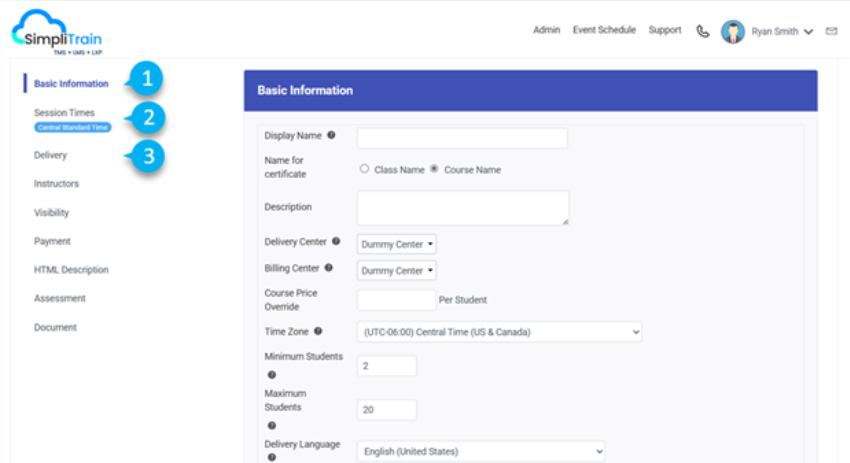Click the SimpliTrain cloud logo
The image size is (850, 463).
coord(57,33)
